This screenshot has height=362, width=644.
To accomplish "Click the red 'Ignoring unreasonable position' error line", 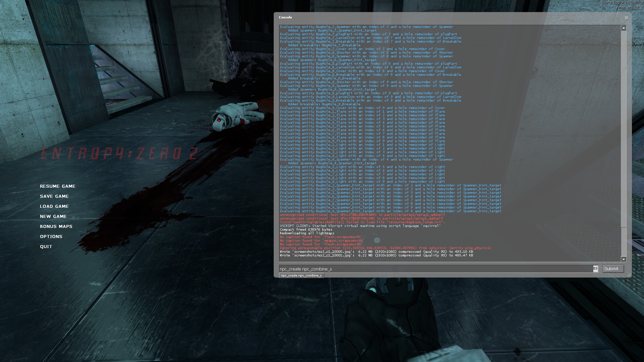I will [385, 248].
